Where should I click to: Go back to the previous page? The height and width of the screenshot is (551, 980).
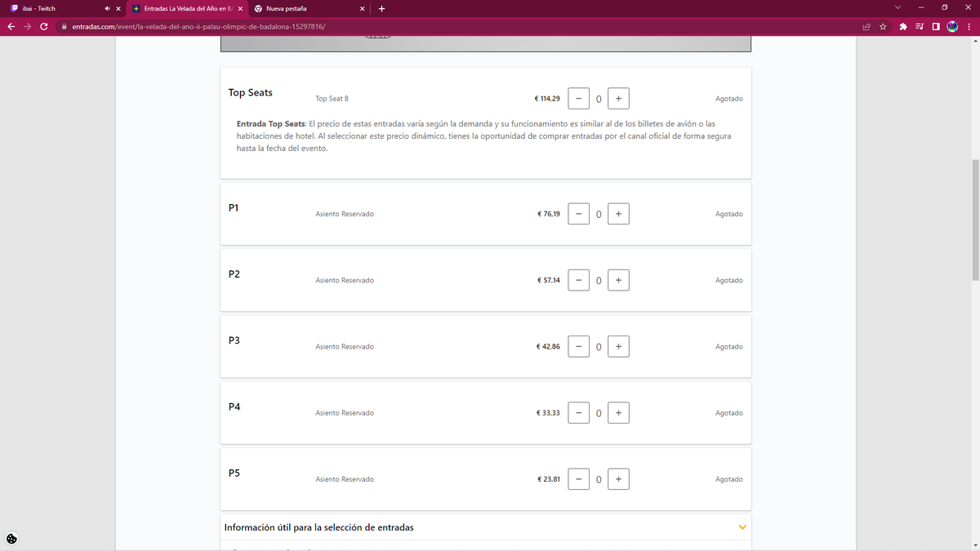[11, 26]
